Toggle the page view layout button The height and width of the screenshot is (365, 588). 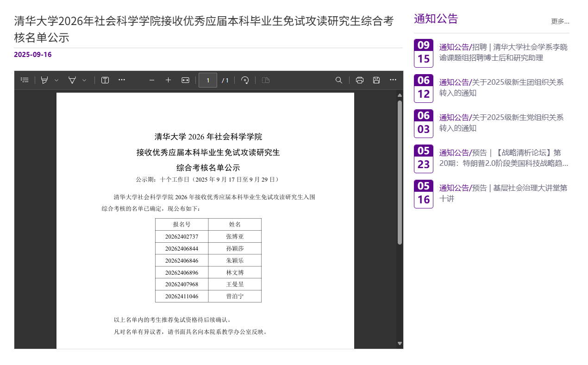point(266,80)
